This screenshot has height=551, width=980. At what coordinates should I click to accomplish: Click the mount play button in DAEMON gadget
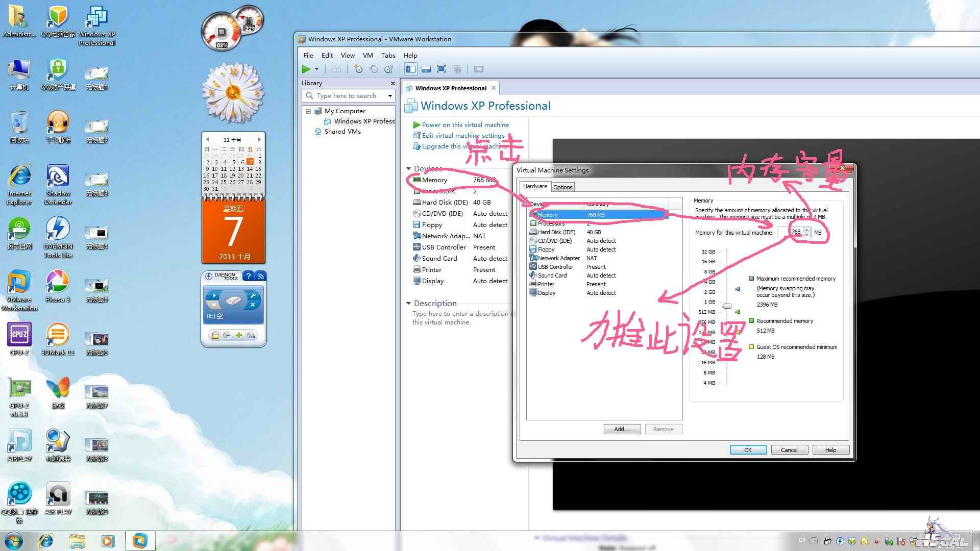214,295
